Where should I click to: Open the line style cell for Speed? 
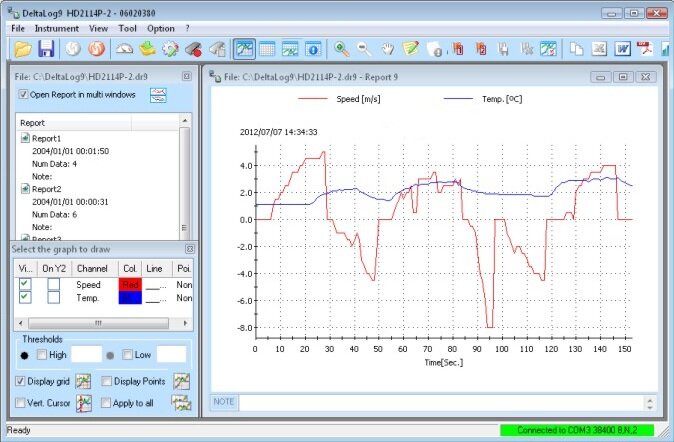pyautogui.click(x=156, y=284)
